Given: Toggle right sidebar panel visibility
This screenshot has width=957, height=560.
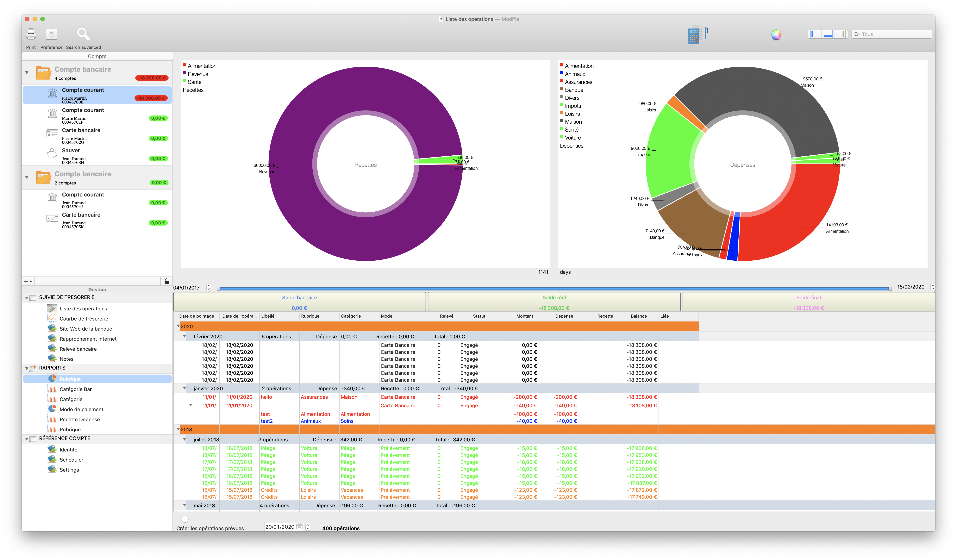Looking at the screenshot, I should (841, 34).
